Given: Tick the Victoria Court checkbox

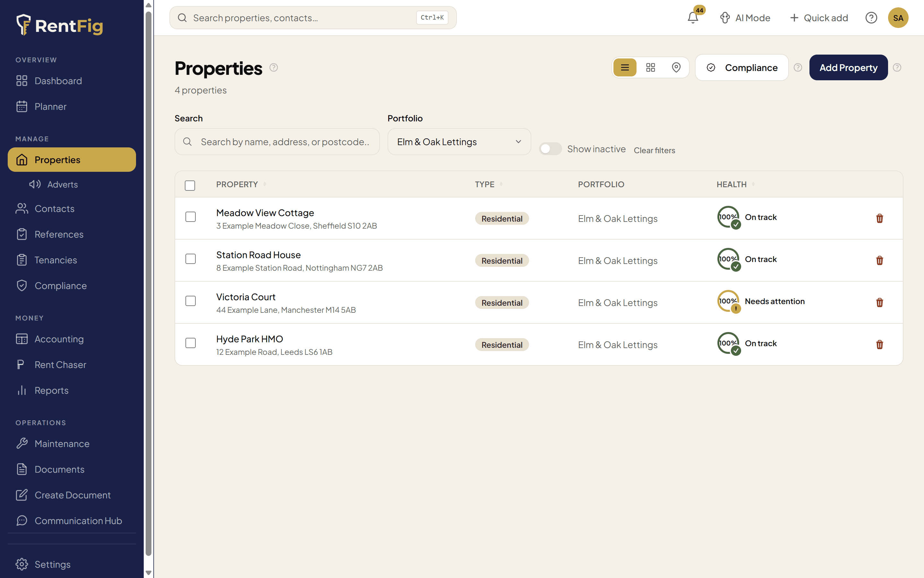Looking at the screenshot, I should pyautogui.click(x=191, y=301).
